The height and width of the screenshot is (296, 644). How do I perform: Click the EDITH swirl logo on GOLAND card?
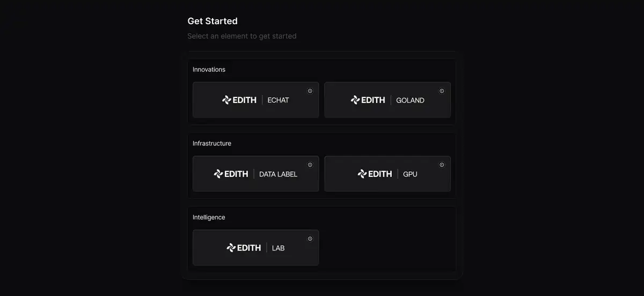355,100
